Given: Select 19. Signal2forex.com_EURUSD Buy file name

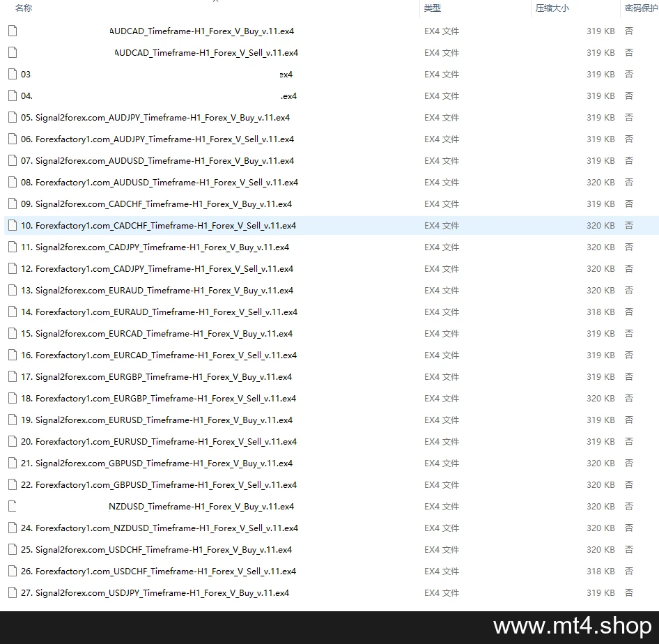Looking at the screenshot, I should (x=157, y=420).
